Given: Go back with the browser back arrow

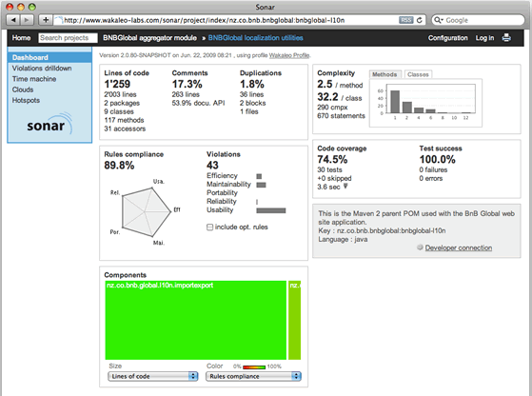Looking at the screenshot, I should coord(13,20).
